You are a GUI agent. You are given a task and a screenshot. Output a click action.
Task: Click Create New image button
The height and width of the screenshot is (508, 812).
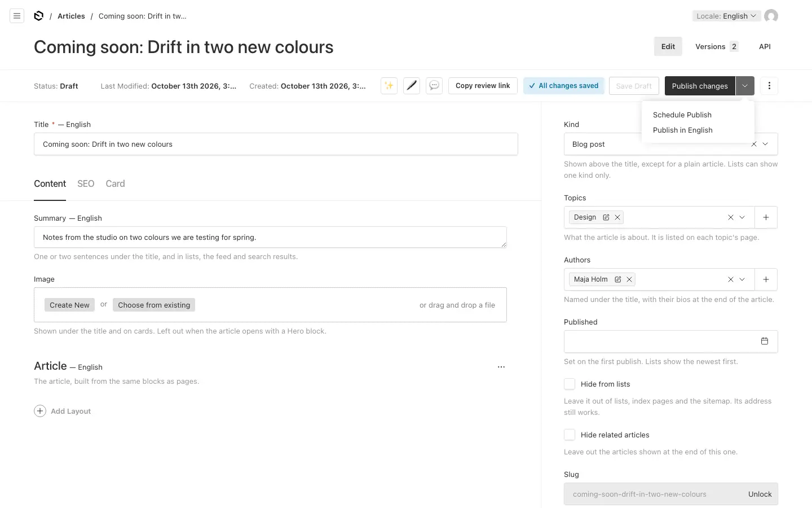[x=69, y=305]
